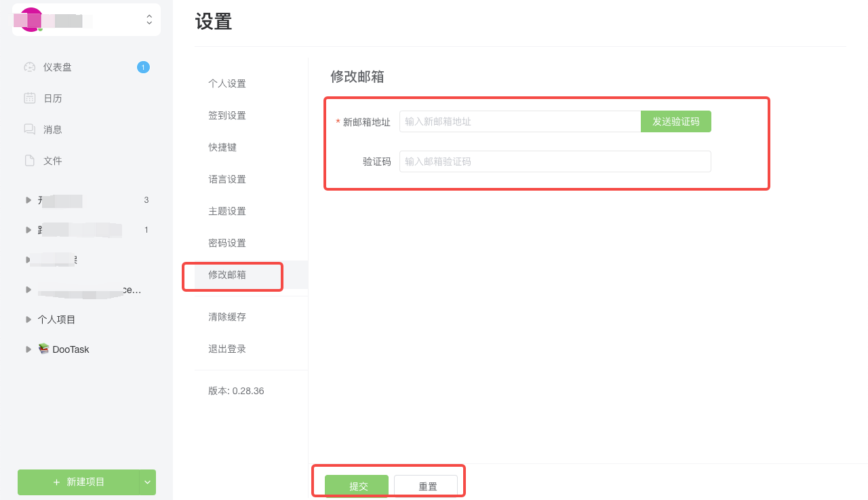Screen dimensions: 868x500
Task: Open the 仪表盘 dashboard icon in the sidebar
Action: click(28, 66)
